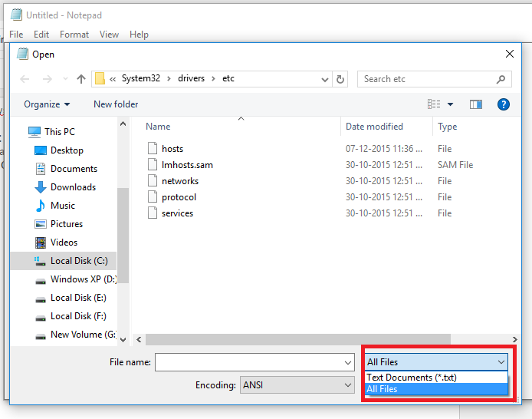The width and height of the screenshot is (532, 419).
Task: Click the Videos filmstrip icon
Action: (41, 242)
